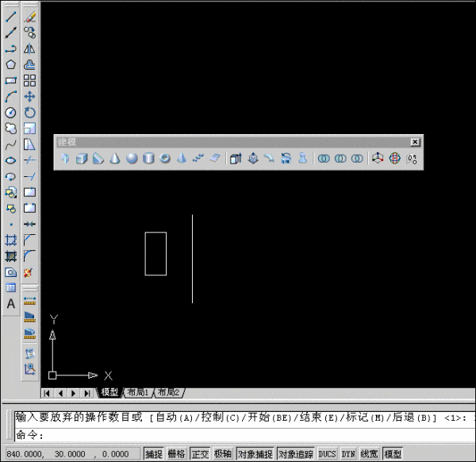
Task: Select the Multiline Text (A) tool
Action: coord(11,304)
